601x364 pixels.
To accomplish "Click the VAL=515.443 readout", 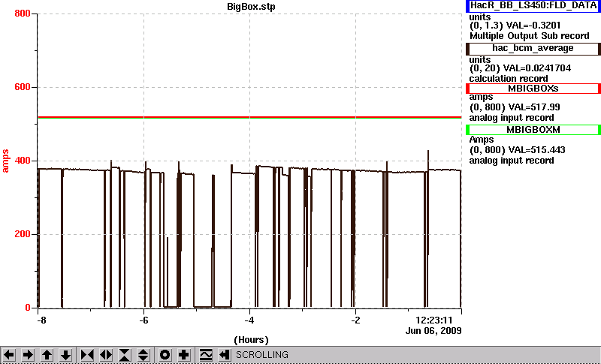I will (536, 150).
